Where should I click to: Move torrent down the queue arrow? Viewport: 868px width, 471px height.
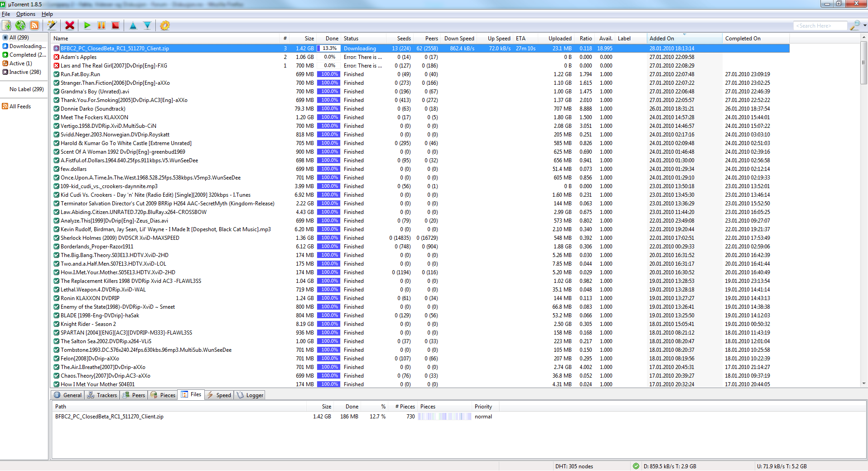point(147,25)
